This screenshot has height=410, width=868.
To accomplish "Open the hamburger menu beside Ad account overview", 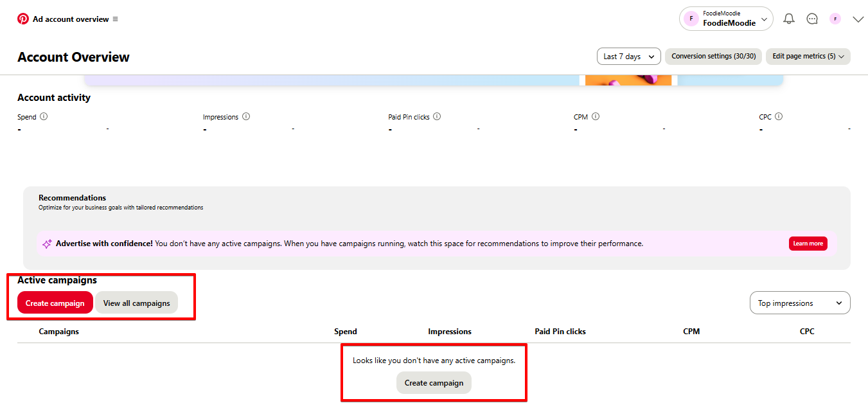I will coord(116,19).
